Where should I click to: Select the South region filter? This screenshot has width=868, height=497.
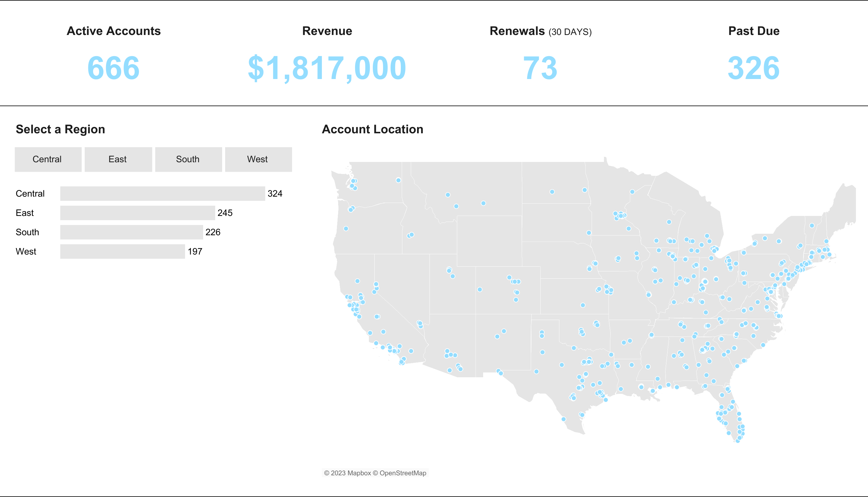(188, 159)
